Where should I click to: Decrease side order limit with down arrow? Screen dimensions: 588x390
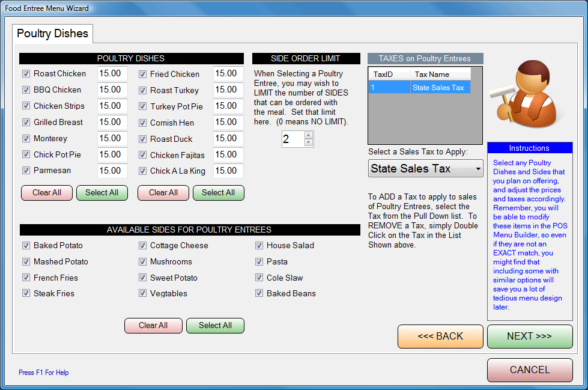pyautogui.click(x=309, y=143)
